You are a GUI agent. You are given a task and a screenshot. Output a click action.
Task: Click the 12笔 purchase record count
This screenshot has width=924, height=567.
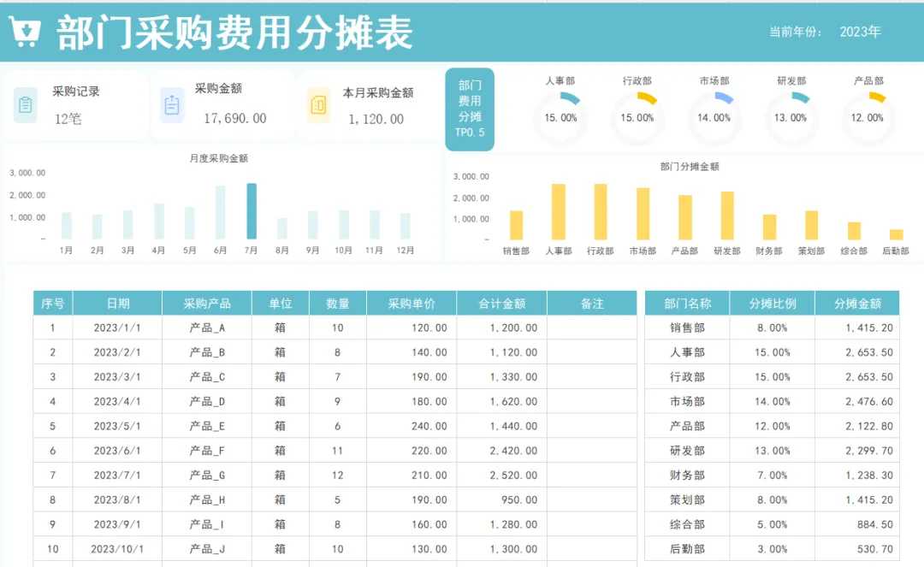(x=68, y=119)
